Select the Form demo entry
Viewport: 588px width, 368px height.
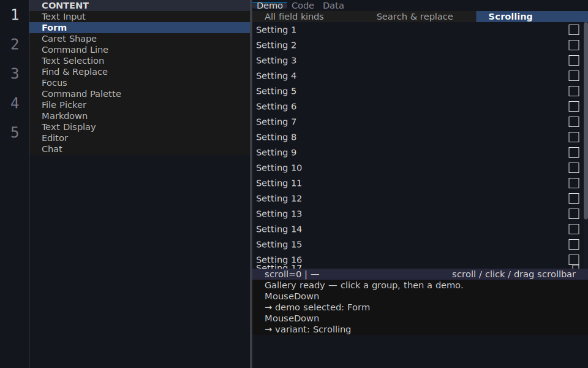click(x=140, y=28)
